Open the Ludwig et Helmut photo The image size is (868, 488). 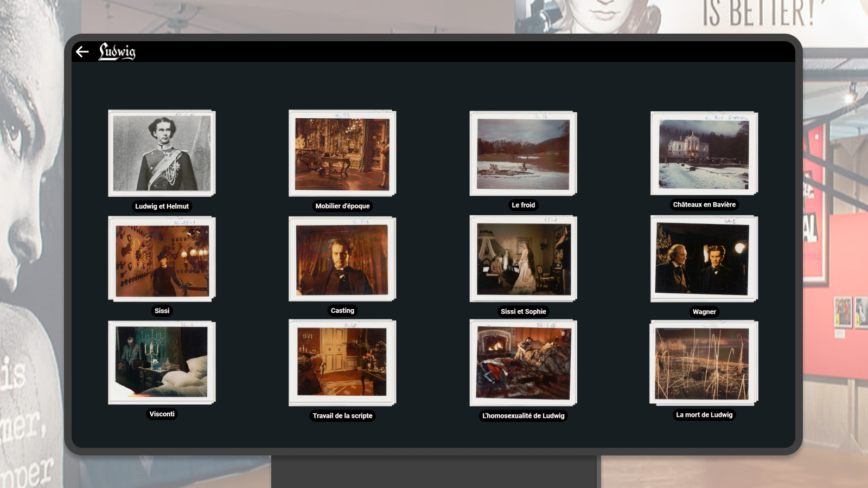point(162,153)
